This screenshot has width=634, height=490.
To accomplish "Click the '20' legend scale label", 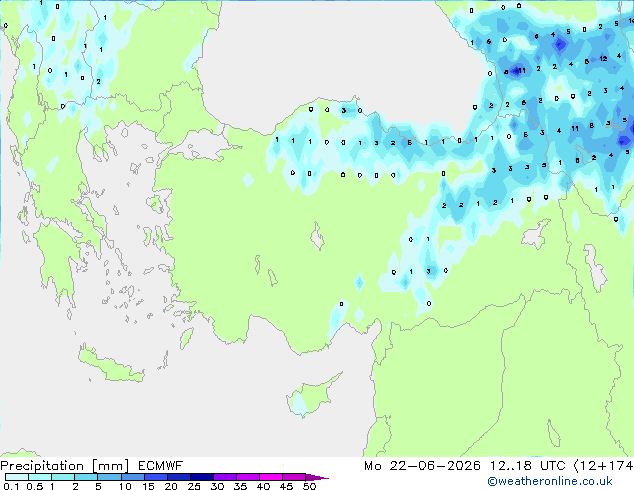I will pos(171,486).
